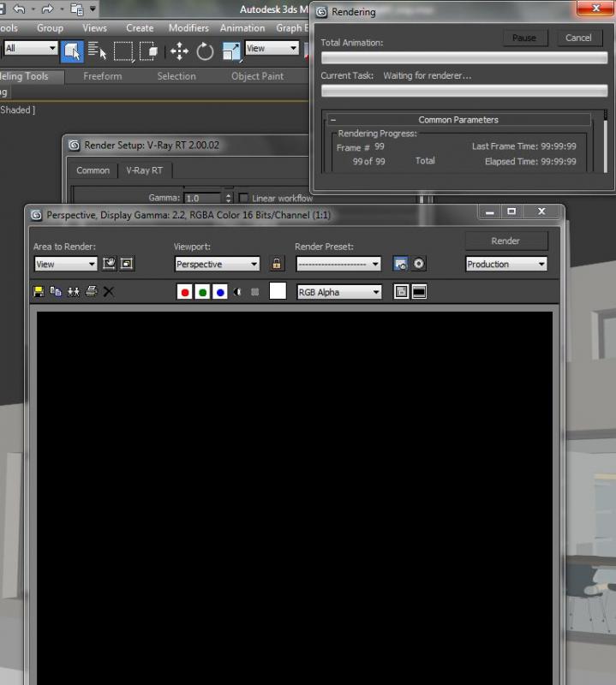Switch to the V-Ray RT tab

144,170
